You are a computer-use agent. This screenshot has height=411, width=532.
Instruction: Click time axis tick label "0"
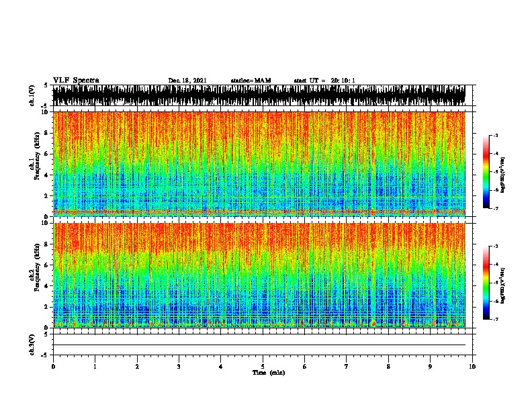53,367
